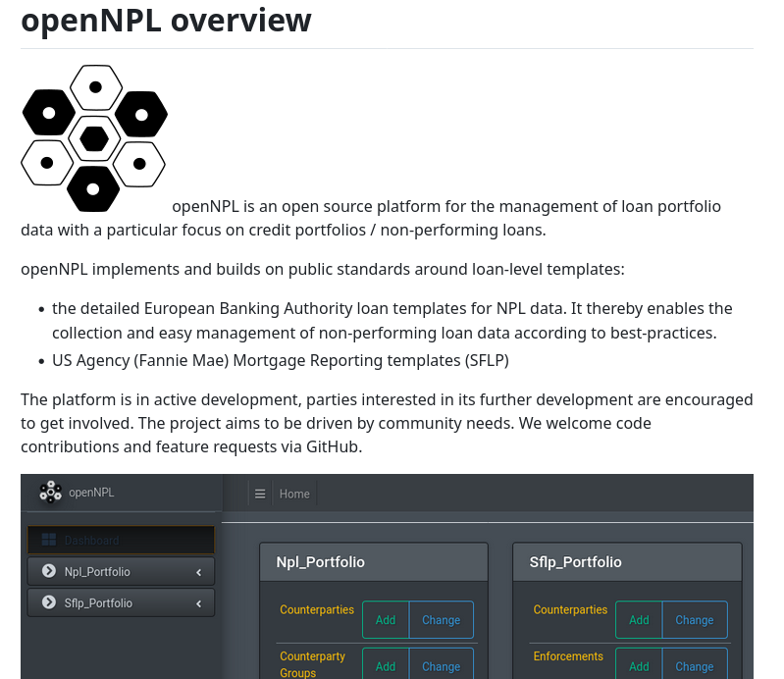
Task: Click the arrow circle icon beside Npl_Portfolio
Action: pyautogui.click(x=49, y=571)
